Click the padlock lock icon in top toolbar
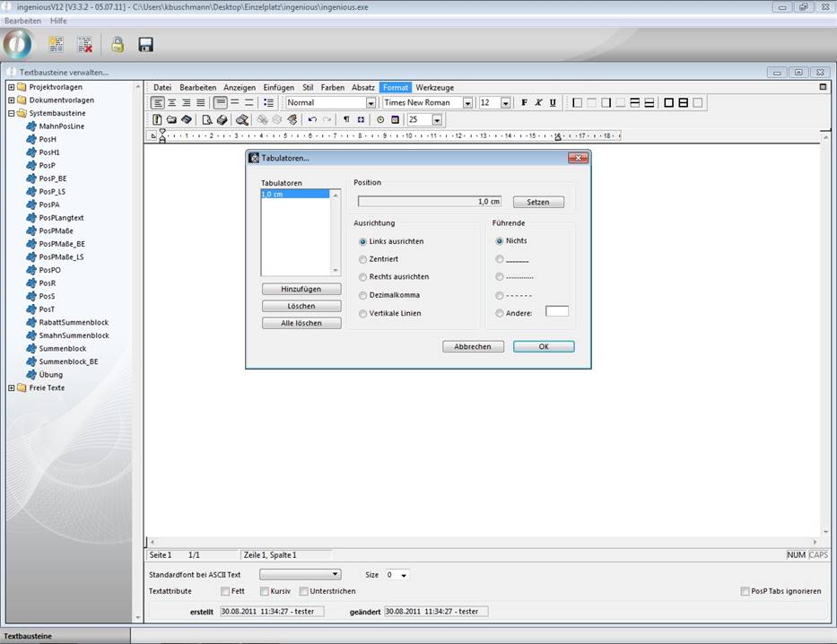This screenshot has height=644, width=837. 117,45
